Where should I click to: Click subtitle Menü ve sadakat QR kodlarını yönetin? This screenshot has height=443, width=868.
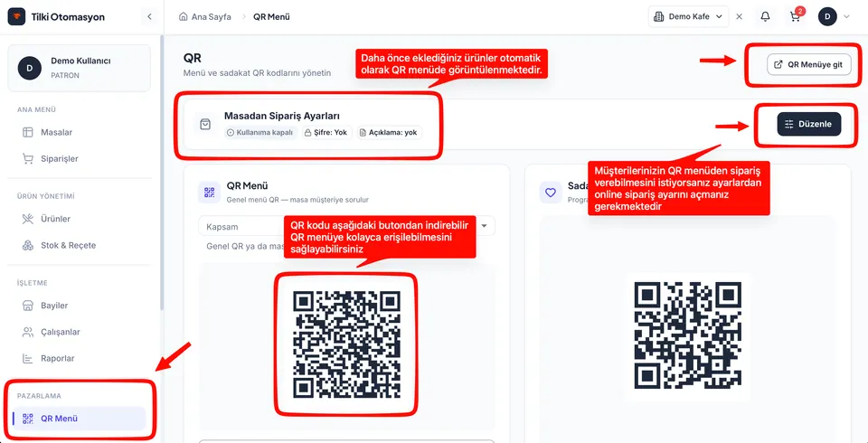tap(257, 73)
